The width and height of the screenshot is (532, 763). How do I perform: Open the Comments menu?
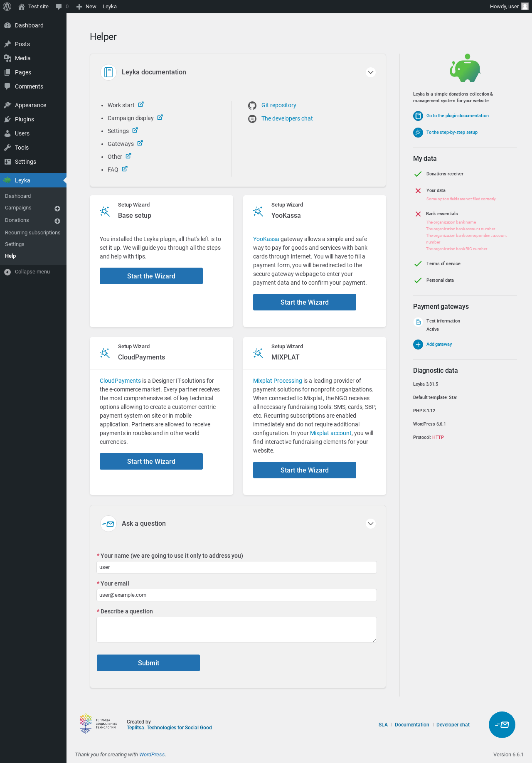(33, 86)
